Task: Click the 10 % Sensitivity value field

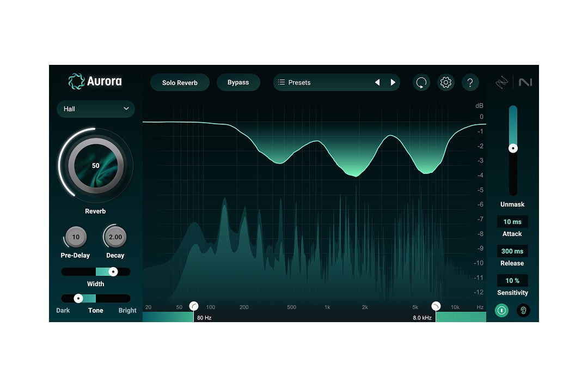Action: point(512,280)
